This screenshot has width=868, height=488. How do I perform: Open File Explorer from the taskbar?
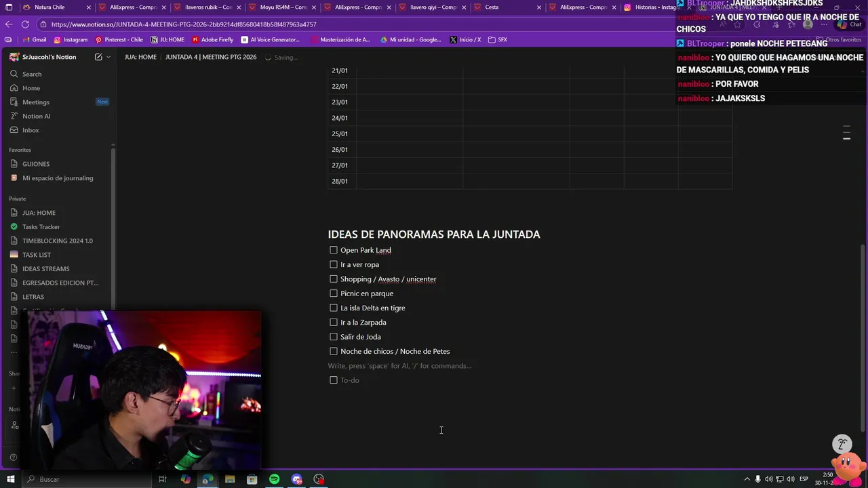[x=230, y=479]
